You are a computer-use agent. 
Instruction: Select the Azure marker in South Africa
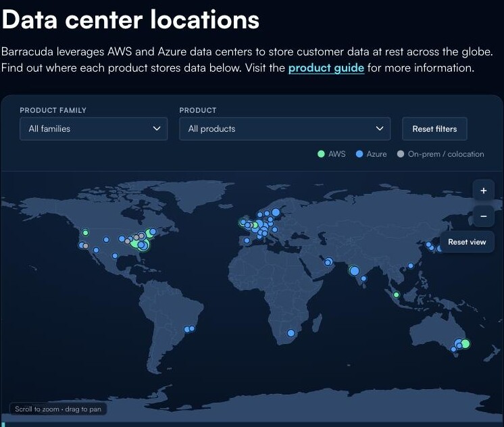[291, 333]
